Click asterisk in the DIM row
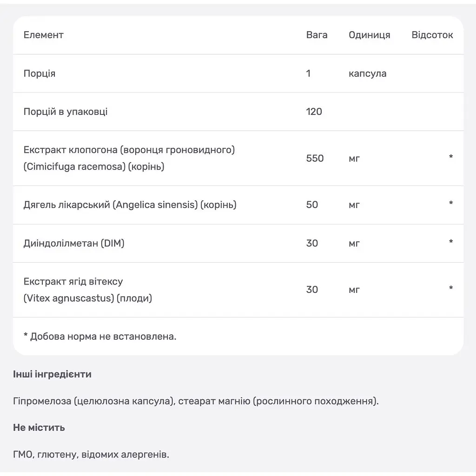The image size is (476, 476). (x=451, y=242)
